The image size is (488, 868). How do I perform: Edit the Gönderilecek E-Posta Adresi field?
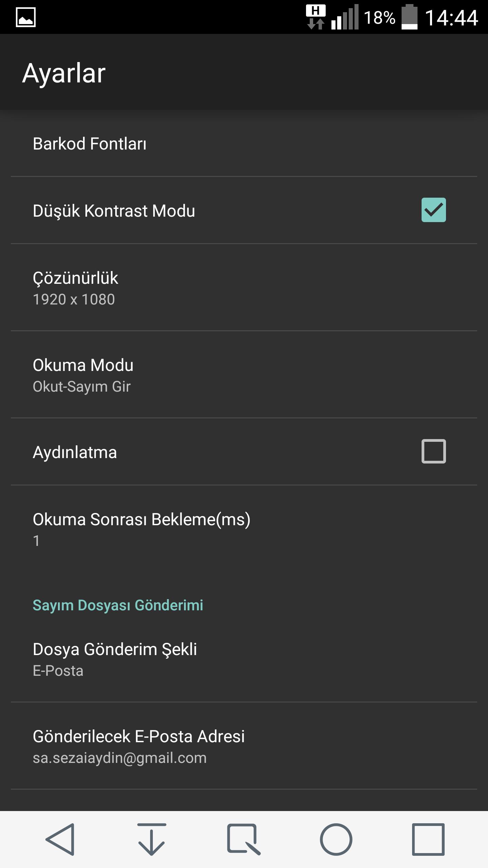pos(244,746)
